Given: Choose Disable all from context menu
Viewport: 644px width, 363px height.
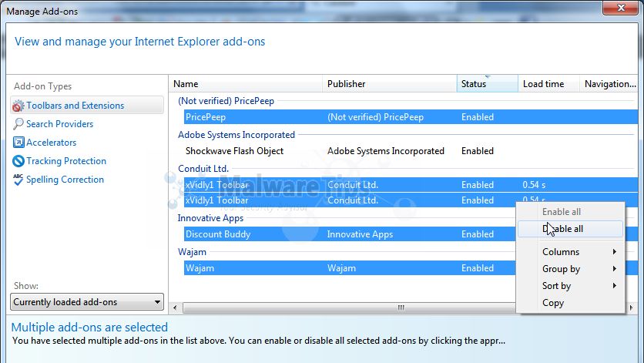Looking at the screenshot, I should (x=569, y=229).
